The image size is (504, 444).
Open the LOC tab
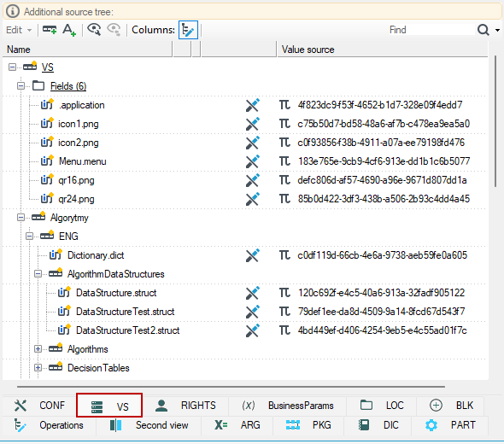click(382, 406)
